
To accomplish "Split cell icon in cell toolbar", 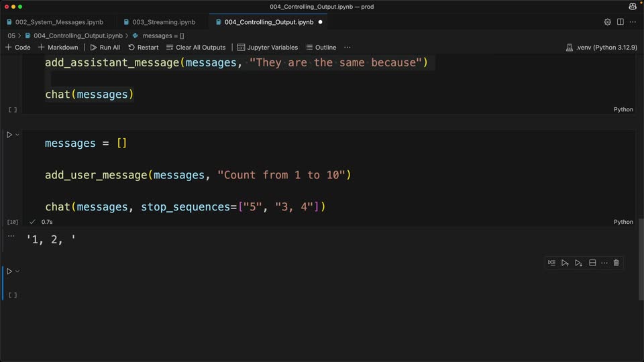I will (x=592, y=263).
